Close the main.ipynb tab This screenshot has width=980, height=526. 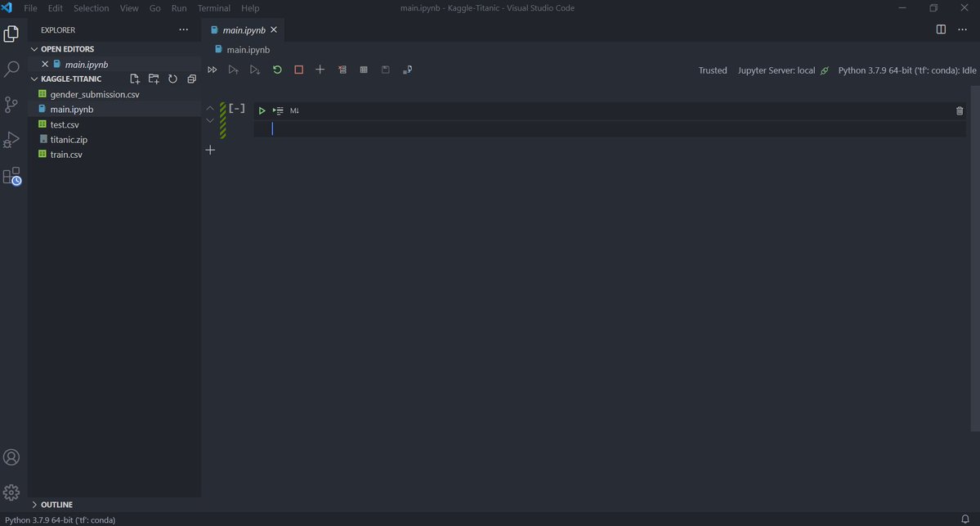274,29
